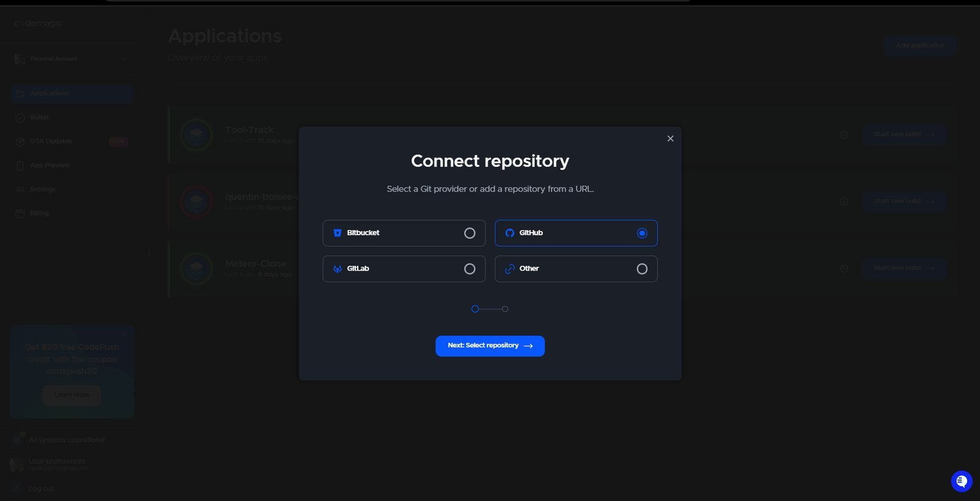This screenshot has height=501, width=980.
Task: Click the Meteor-Clone app name
Action: pos(255,263)
